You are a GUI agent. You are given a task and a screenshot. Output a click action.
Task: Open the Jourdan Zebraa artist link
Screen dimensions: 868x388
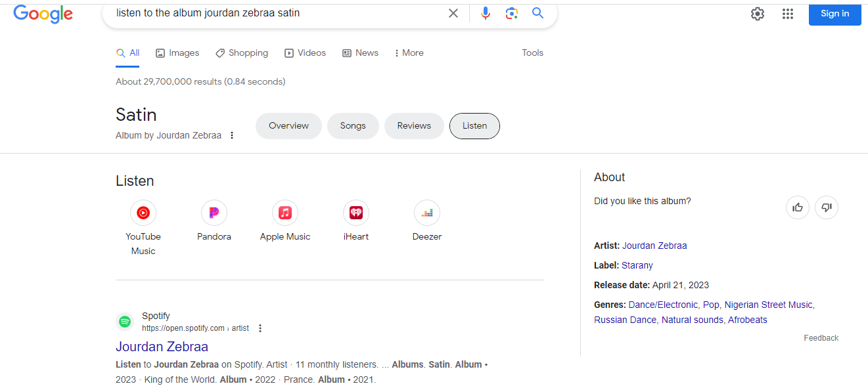click(x=654, y=246)
